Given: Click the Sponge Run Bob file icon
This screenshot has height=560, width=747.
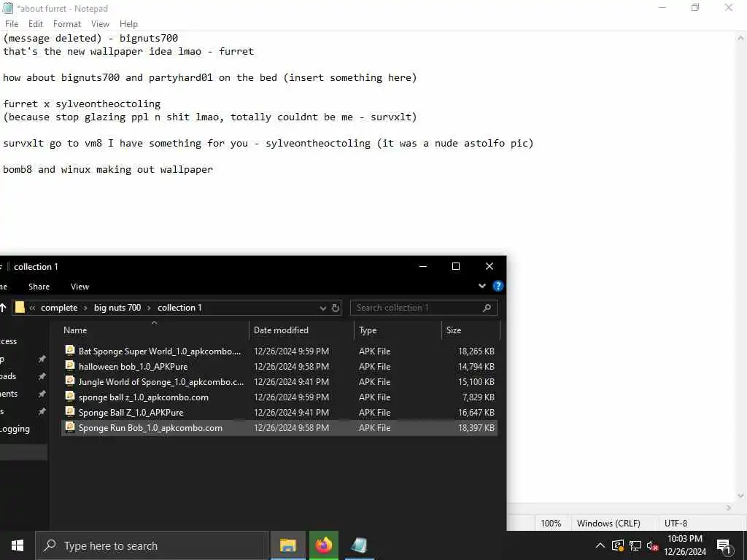Looking at the screenshot, I should [x=70, y=427].
